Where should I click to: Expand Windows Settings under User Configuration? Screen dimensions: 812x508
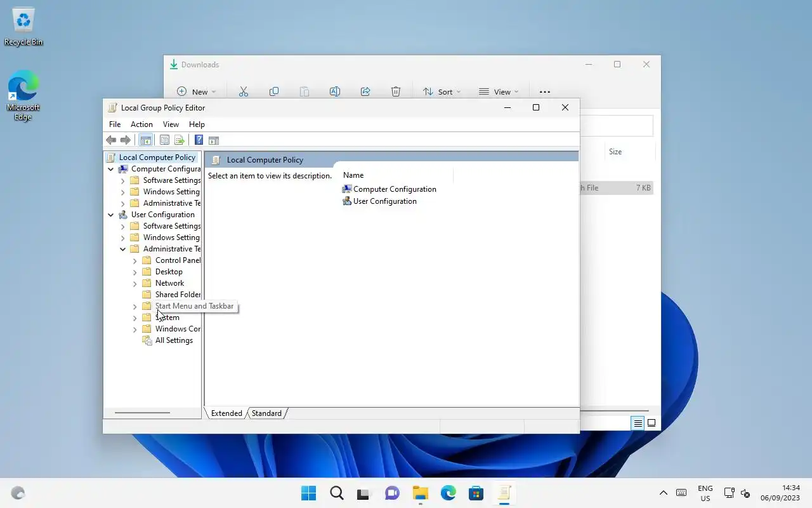[123, 237]
